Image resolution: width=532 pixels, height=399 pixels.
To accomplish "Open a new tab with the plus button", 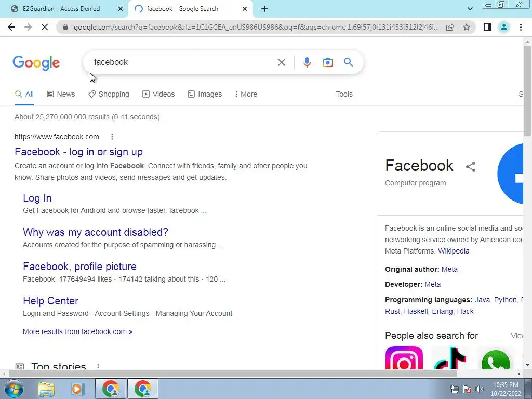I will [x=264, y=9].
